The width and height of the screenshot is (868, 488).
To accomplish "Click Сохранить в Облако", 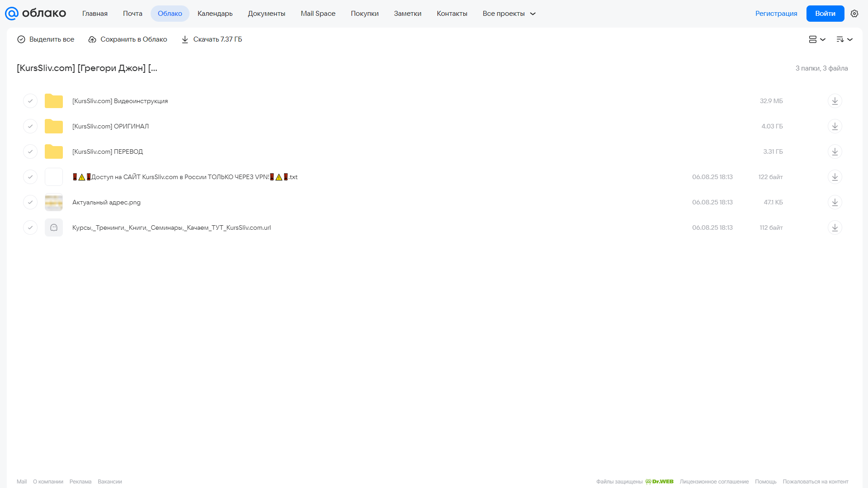I will [128, 39].
